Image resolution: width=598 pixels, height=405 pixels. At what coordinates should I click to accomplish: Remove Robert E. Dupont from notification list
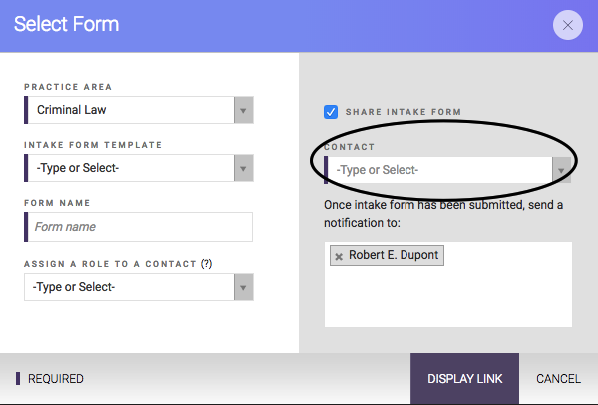339,256
